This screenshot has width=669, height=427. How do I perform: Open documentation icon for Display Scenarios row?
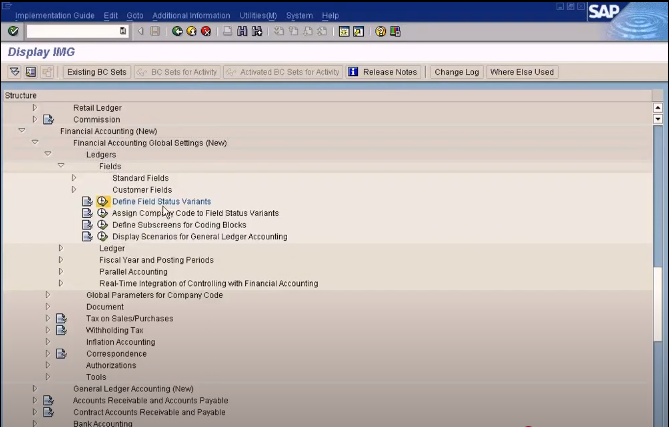[87, 236]
